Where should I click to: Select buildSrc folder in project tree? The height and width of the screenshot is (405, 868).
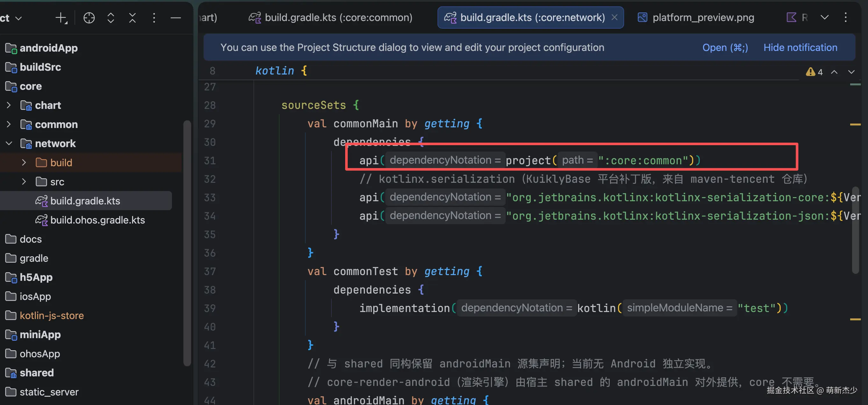pyautogui.click(x=33, y=67)
